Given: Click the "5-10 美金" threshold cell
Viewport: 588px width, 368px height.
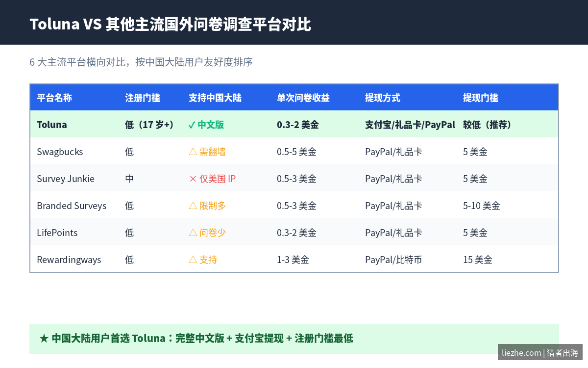Looking at the screenshot, I should pyautogui.click(x=482, y=206).
